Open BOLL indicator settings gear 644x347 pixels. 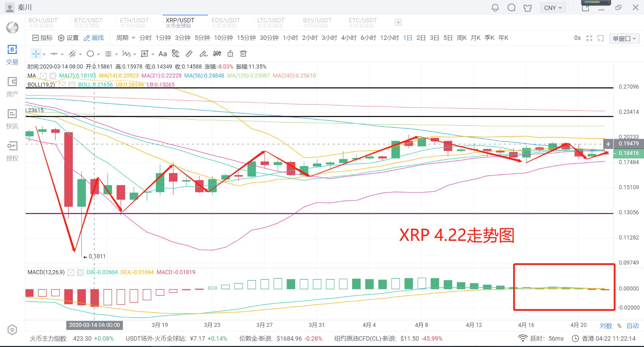tap(62, 85)
